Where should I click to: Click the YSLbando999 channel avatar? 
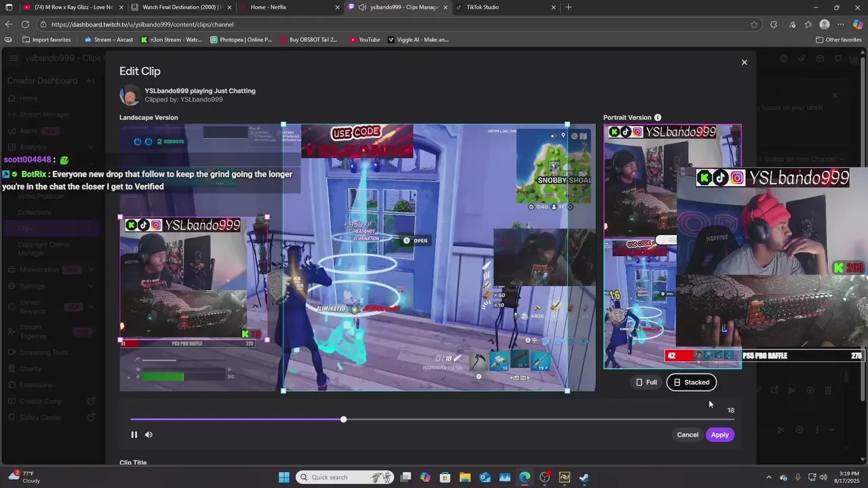[x=130, y=95]
